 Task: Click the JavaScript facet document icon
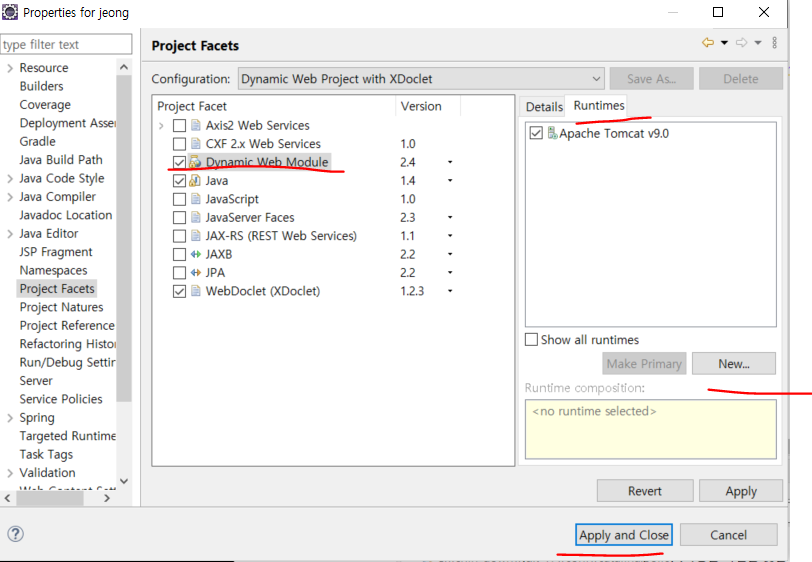(196, 199)
